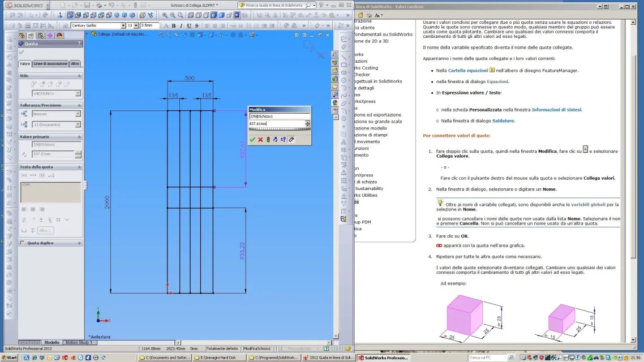644x362 pixels.
Task: Open variabili globali link in help
Action: pos(588,204)
